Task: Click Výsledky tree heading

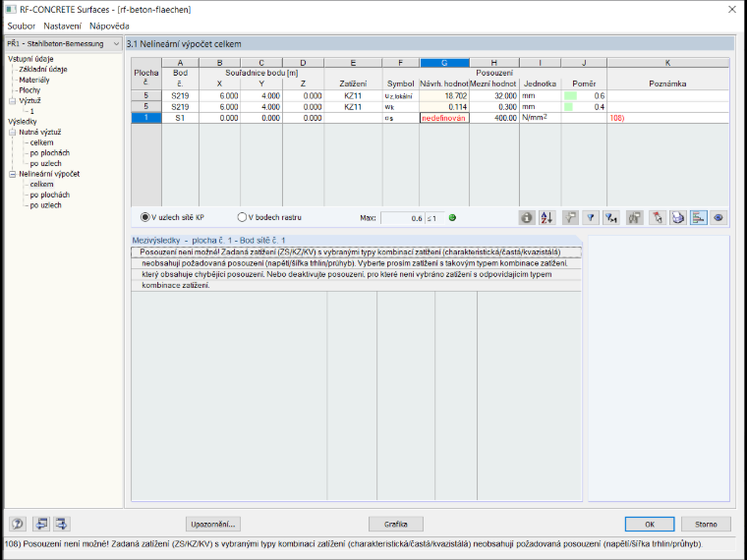Action: (22, 122)
